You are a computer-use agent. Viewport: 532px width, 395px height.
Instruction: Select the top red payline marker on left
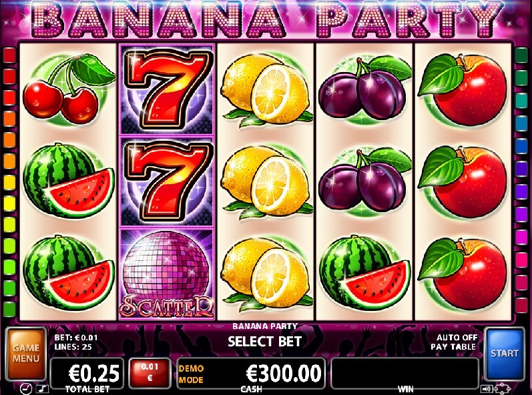[x=9, y=55]
